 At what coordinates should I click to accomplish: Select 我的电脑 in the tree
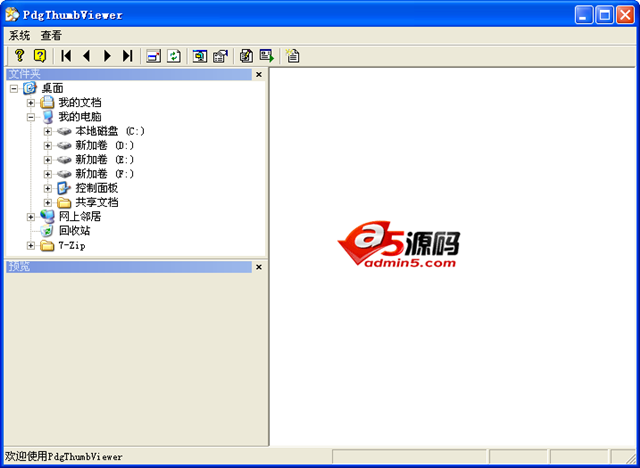tap(80, 117)
